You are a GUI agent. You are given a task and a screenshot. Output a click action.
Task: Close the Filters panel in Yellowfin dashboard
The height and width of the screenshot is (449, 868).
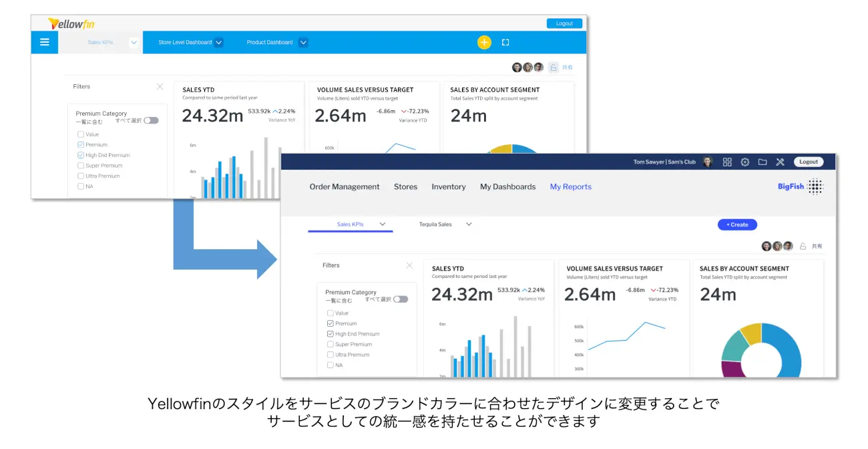click(160, 86)
